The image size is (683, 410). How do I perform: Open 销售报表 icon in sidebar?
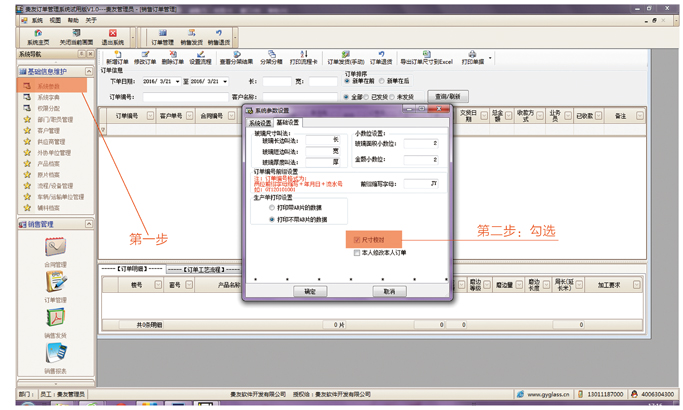[55, 355]
